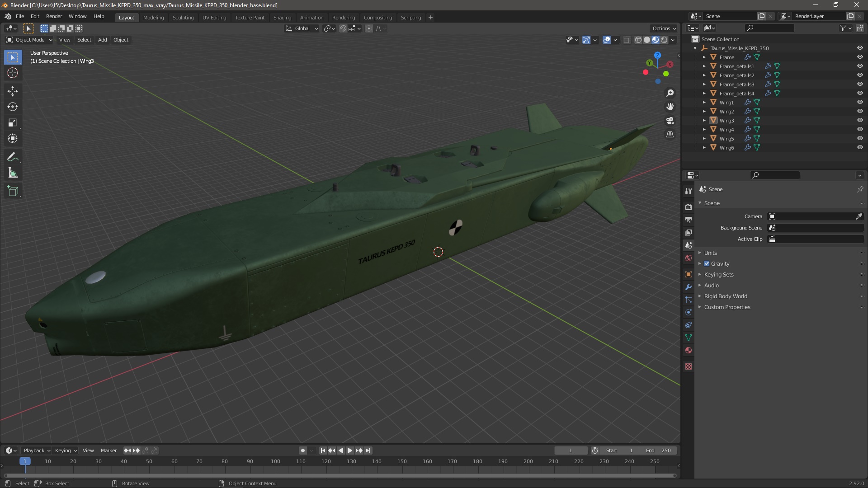Hide the Frame object in outliner
The width and height of the screenshot is (868, 488).
click(860, 57)
